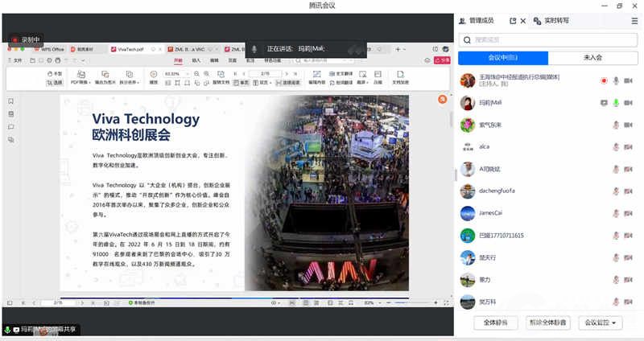Toggle camera for participant 玛莉|Mali

tap(628, 103)
